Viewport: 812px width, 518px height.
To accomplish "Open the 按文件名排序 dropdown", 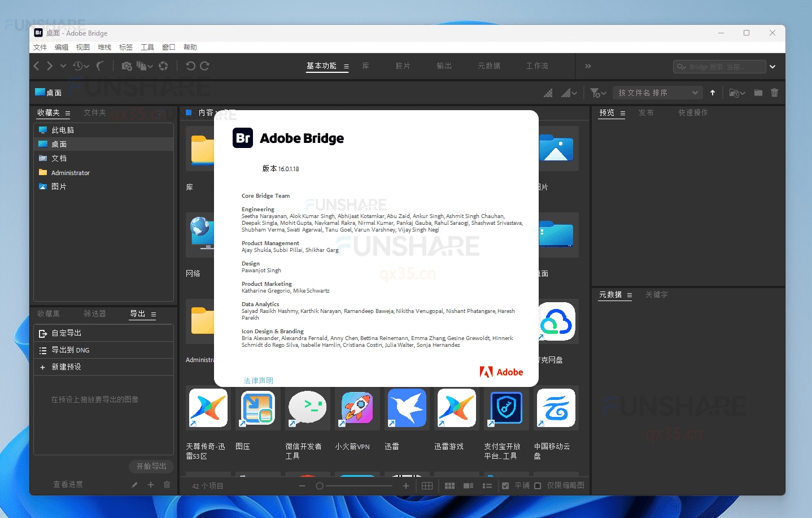I will click(657, 92).
